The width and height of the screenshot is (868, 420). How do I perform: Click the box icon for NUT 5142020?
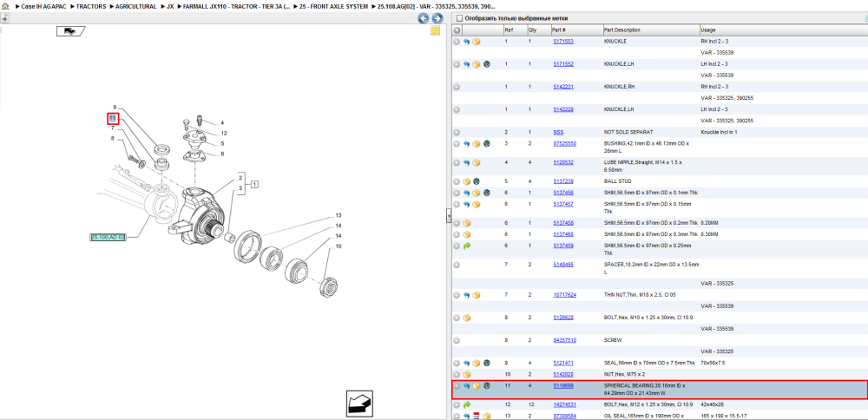(x=467, y=375)
